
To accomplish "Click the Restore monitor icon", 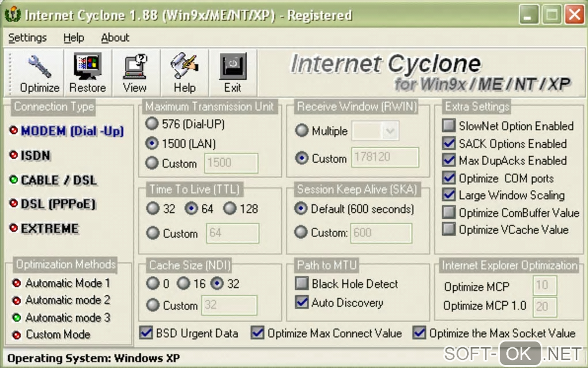I will pyautogui.click(x=88, y=66).
